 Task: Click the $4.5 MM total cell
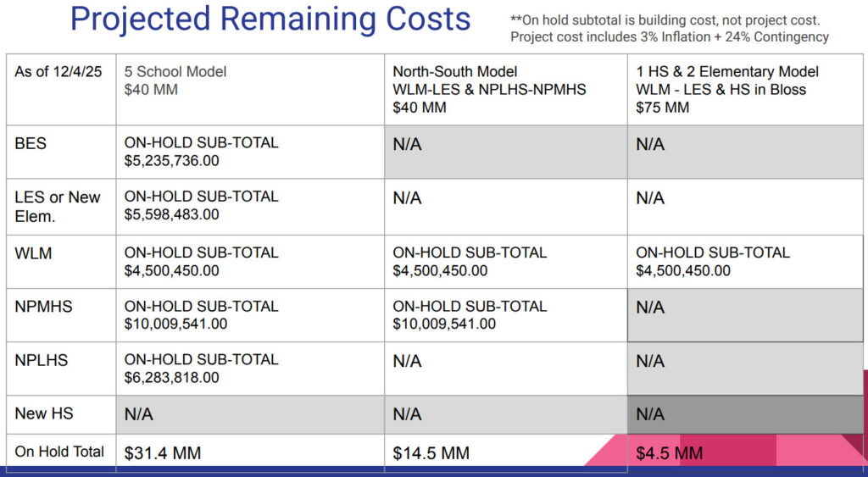click(670, 453)
